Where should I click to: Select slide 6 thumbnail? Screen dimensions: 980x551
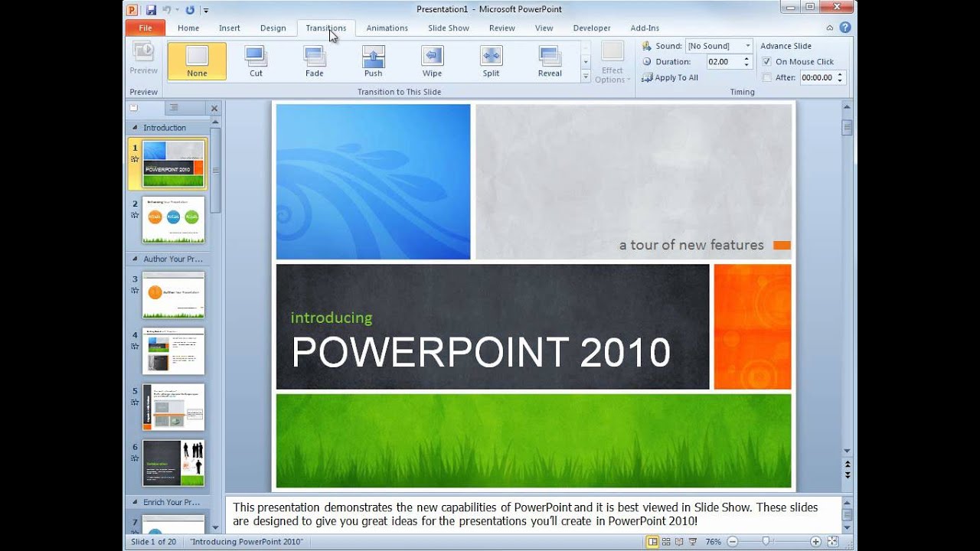[x=173, y=463]
